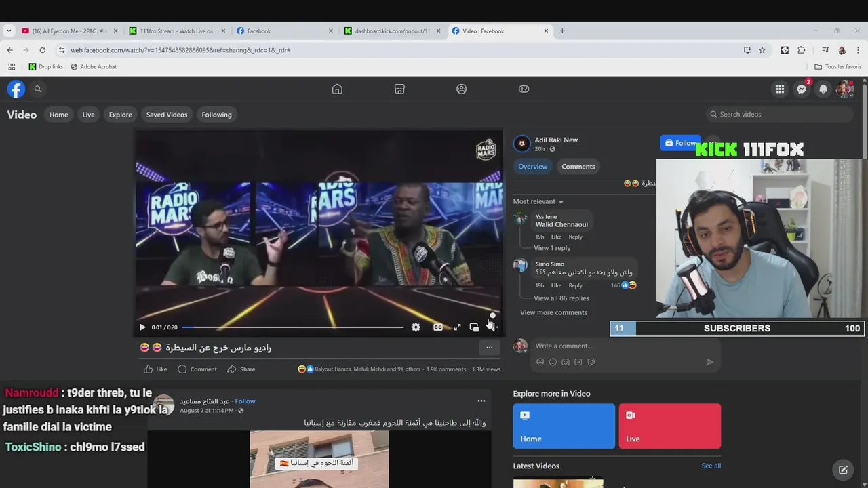The width and height of the screenshot is (868, 488).
Task: Open Messenger chats icon
Action: pos(802,89)
